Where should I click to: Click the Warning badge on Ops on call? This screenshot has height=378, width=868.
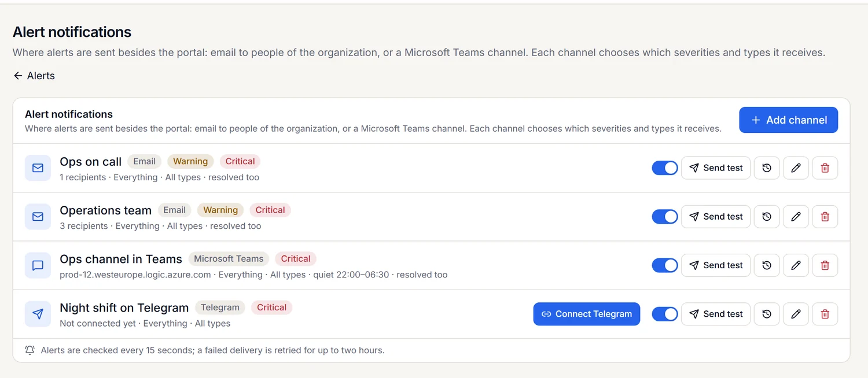click(190, 162)
